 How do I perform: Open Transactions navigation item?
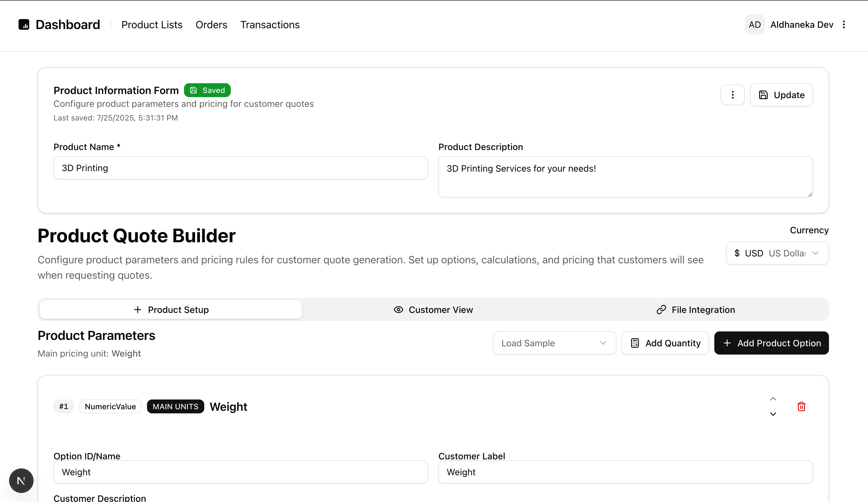270,25
